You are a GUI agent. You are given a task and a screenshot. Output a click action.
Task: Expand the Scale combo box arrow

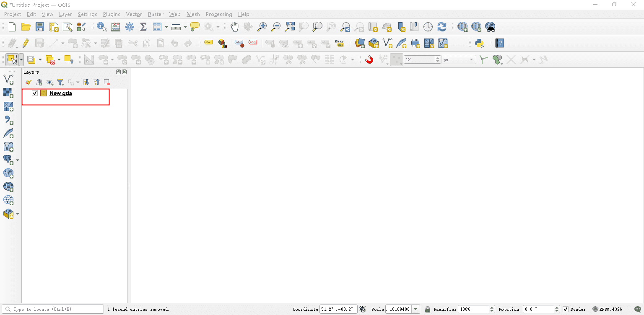click(x=415, y=309)
